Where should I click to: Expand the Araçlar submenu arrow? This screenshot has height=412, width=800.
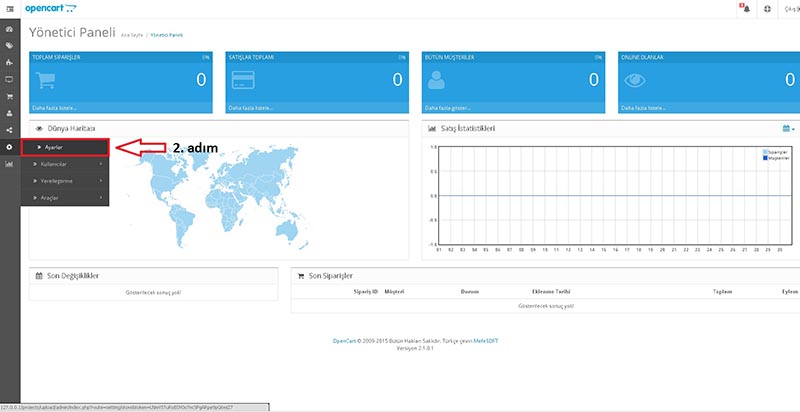101,198
